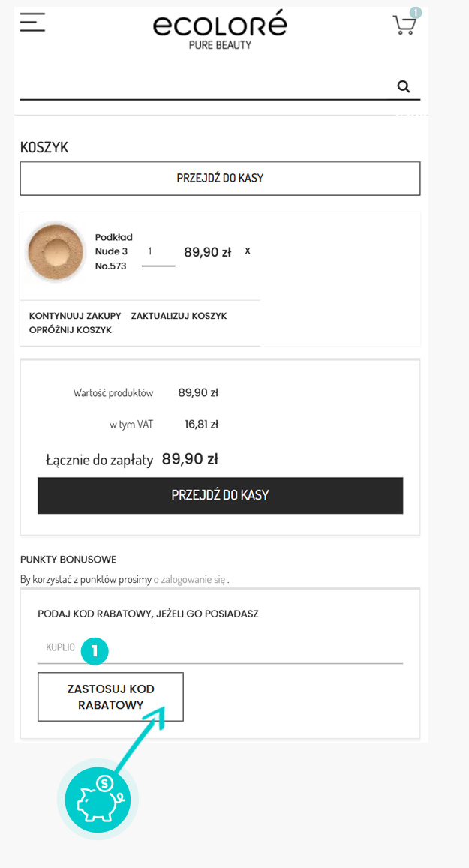This screenshot has height=868, width=469.
Task: Open the hamburger navigation menu
Action: coord(32,23)
